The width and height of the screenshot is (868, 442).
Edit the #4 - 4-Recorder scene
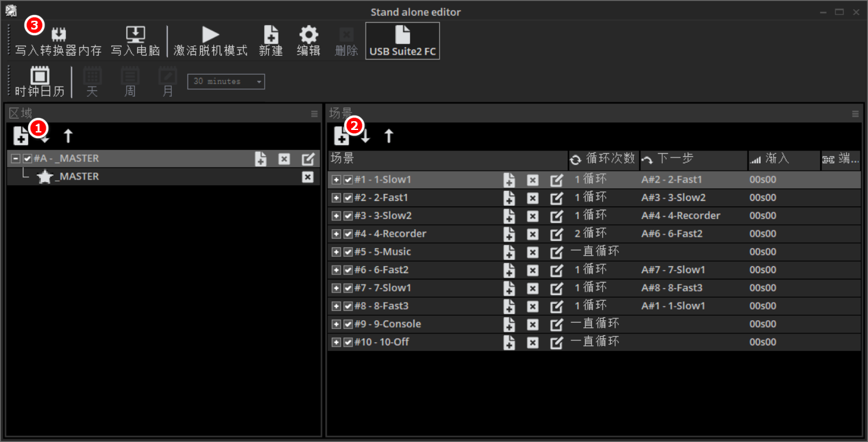click(556, 234)
